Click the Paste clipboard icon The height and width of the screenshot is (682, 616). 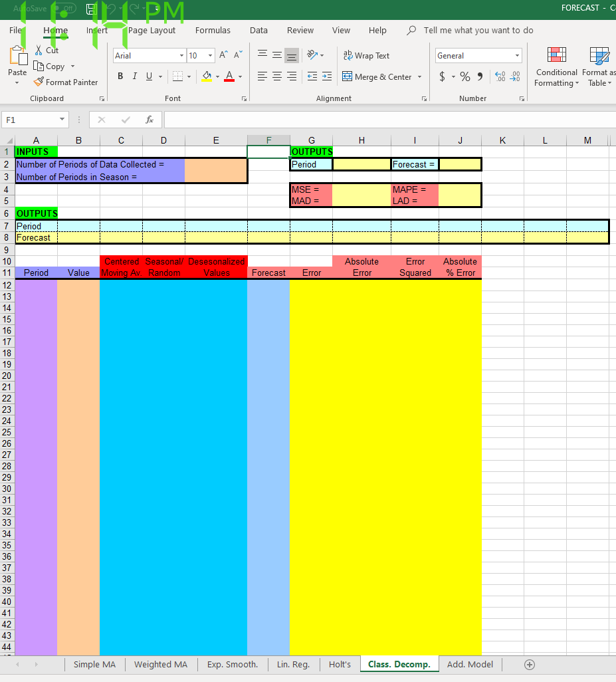click(x=18, y=56)
